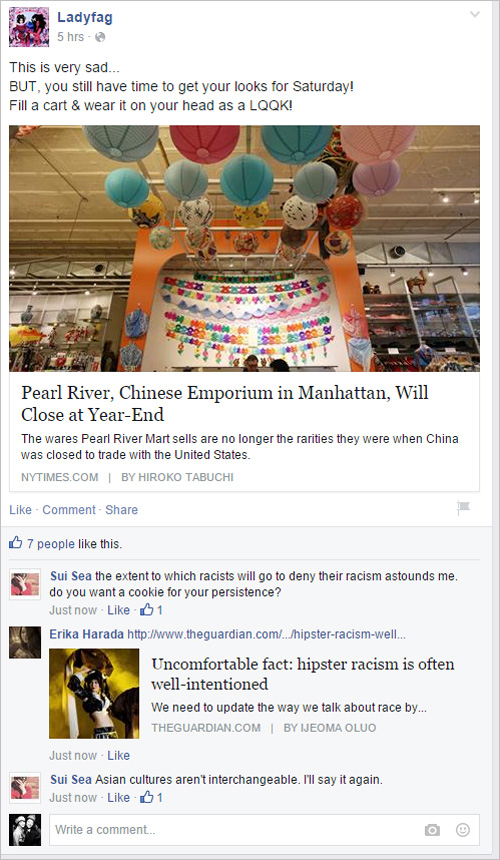This screenshot has width=500, height=860.
Task: Attach a photo using camera icon
Action: click(x=433, y=830)
